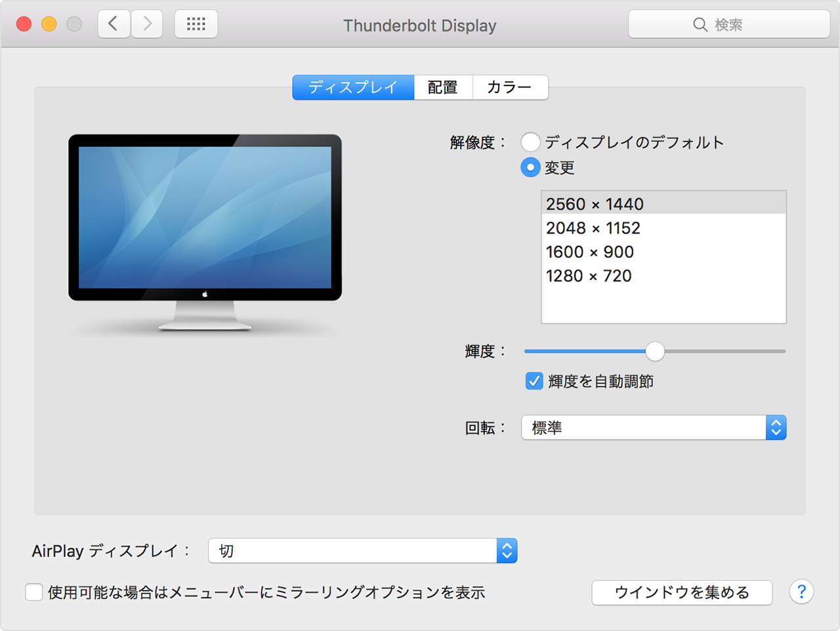
Task: Switch to the ディスプレイ tab
Action: [x=353, y=87]
